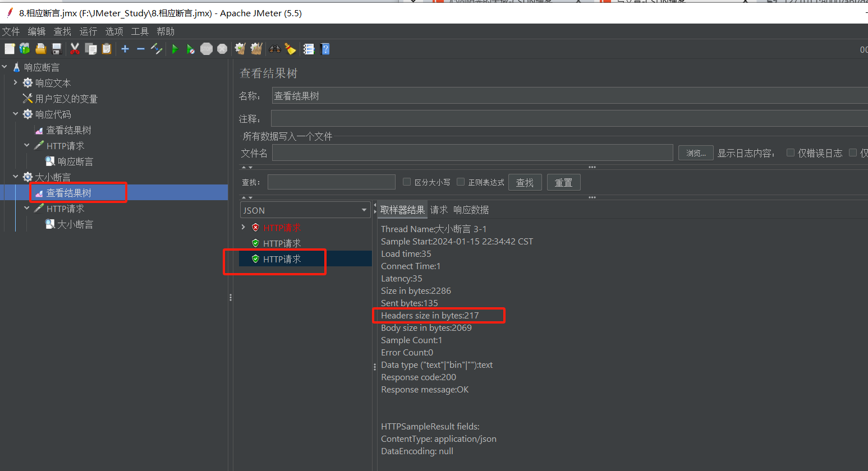Click the failed red HTTP请求 result

point(282,228)
